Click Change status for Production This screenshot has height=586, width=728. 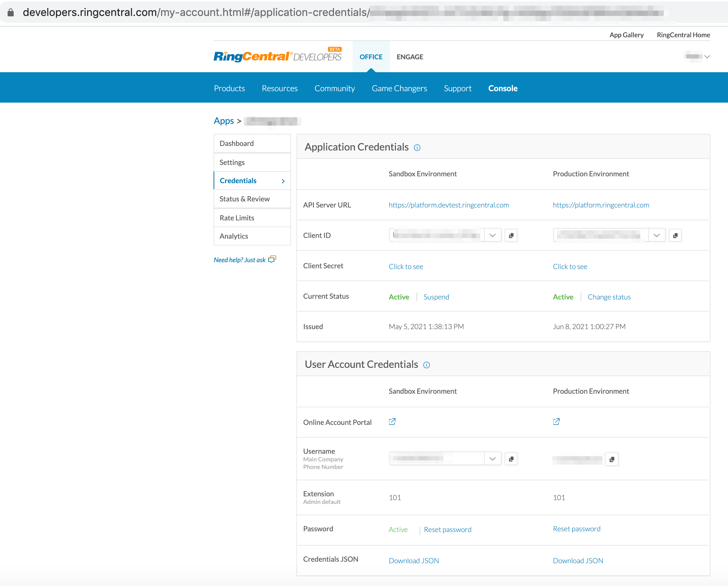[x=609, y=297]
